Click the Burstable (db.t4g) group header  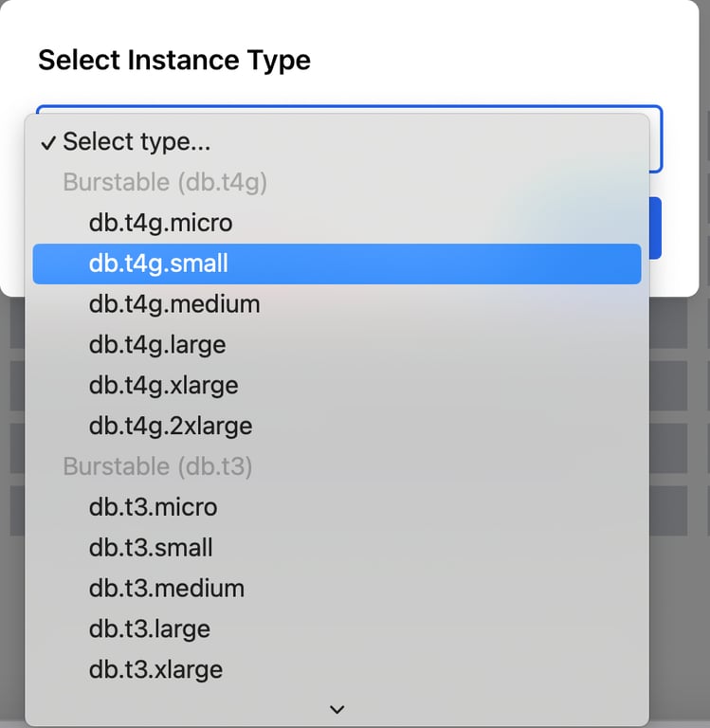(165, 182)
